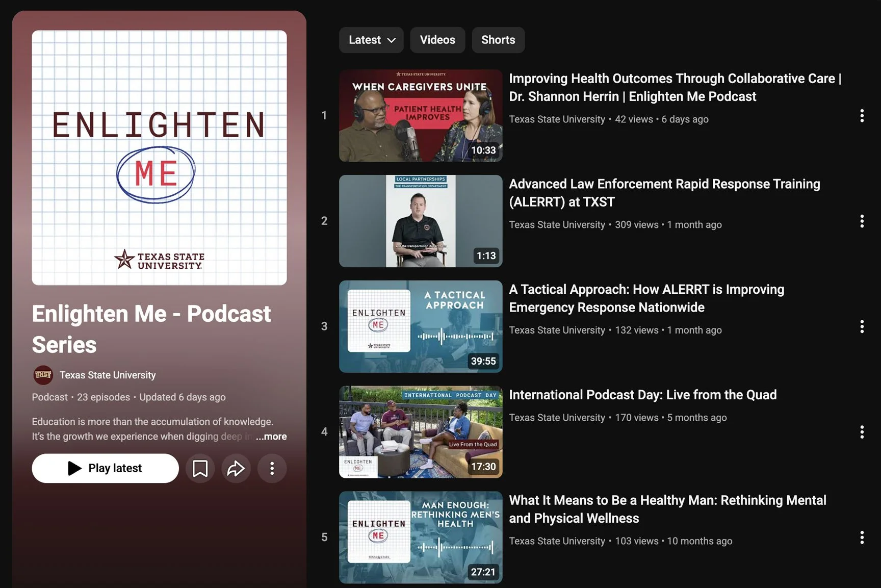Open more actions menu beside share button
The height and width of the screenshot is (588, 881).
click(272, 468)
